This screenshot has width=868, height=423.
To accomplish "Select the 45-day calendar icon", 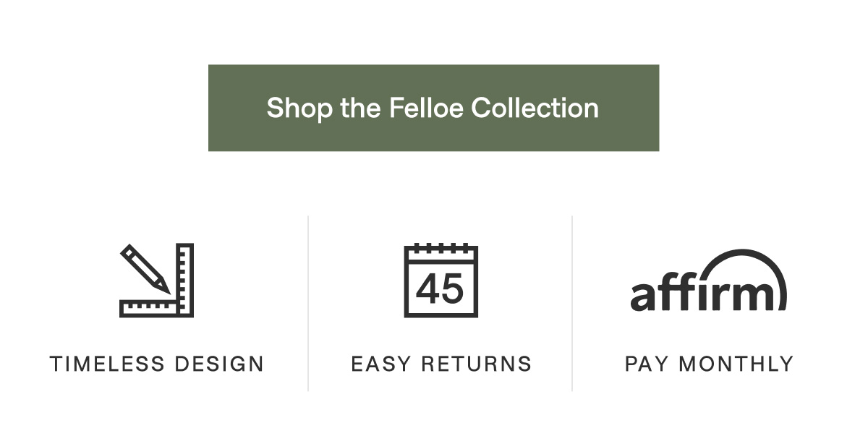I will pyautogui.click(x=441, y=281).
